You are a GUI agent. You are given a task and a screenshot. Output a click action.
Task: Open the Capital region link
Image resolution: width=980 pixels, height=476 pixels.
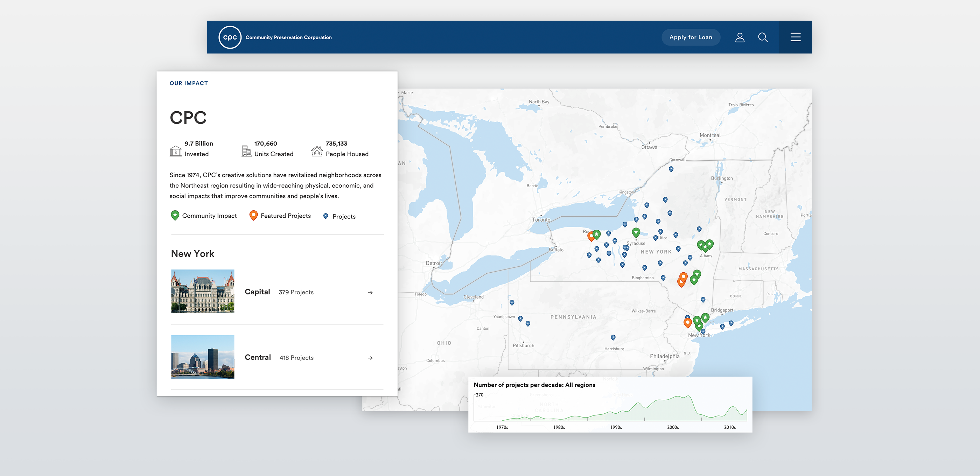(257, 292)
